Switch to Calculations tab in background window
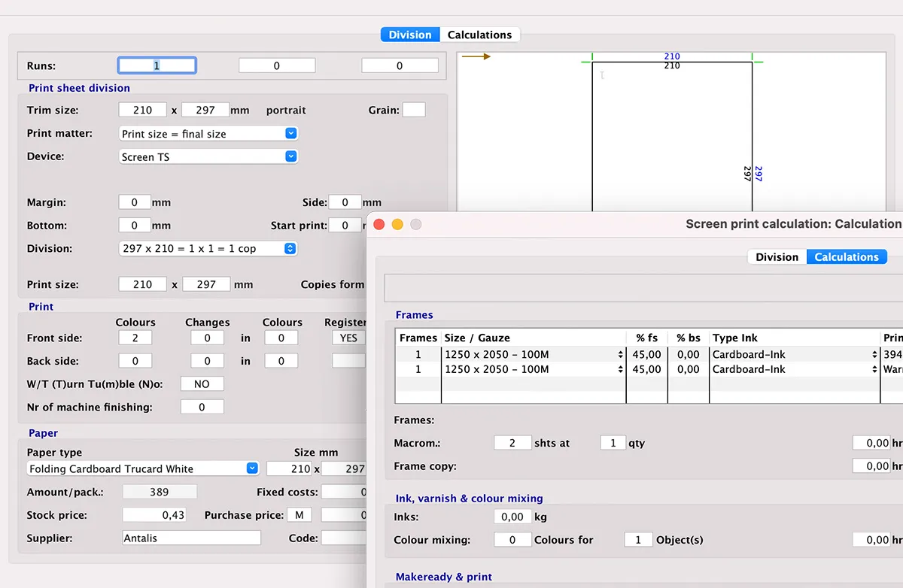Image resolution: width=903 pixels, height=588 pixels. coord(479,35)
